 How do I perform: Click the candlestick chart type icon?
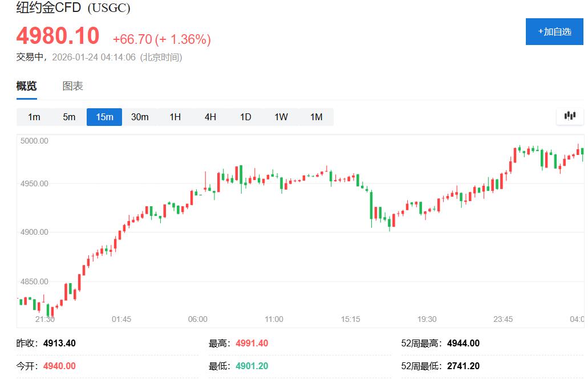coord(570,116)
